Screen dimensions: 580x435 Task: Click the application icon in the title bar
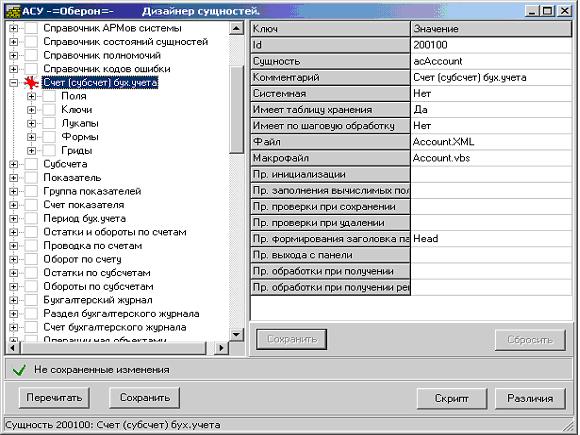click(x=13, y=11)
